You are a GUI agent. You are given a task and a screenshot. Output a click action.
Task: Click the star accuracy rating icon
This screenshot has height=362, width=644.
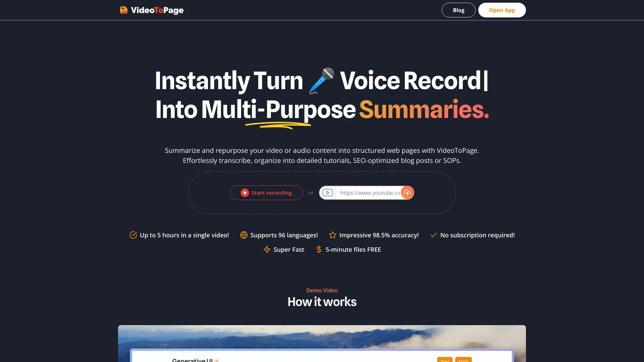point(332,235)
